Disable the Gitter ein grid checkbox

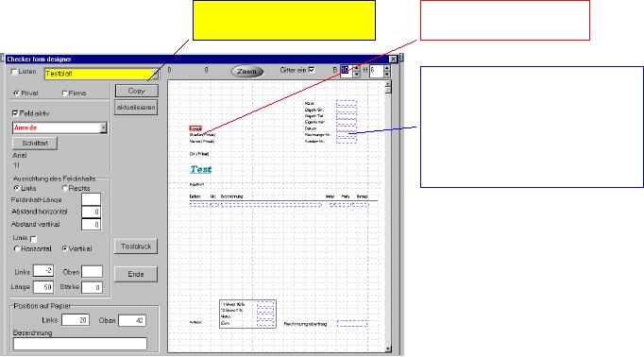[x=312, y=70]
